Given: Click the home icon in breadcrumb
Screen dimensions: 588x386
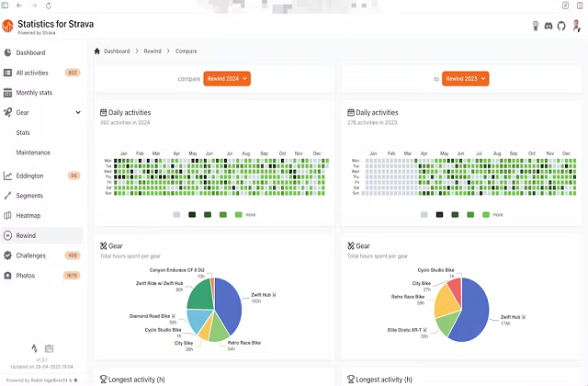Looking at the screenshot, I should coord(97,51).
